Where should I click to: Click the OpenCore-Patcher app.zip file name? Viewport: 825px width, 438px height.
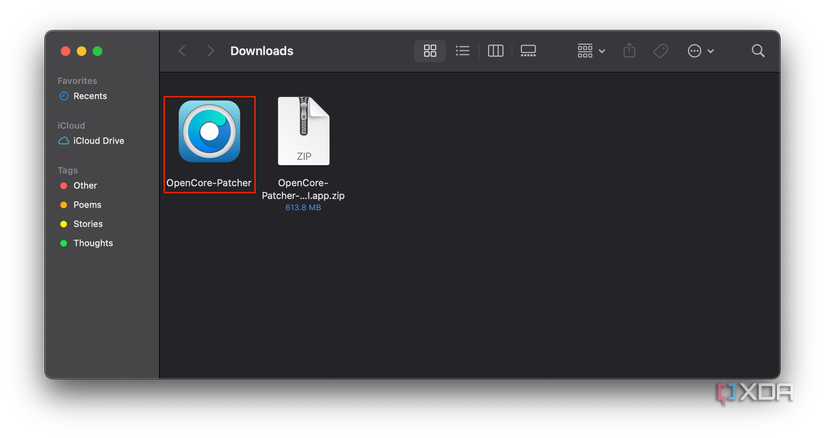click(x=303, y=189)
